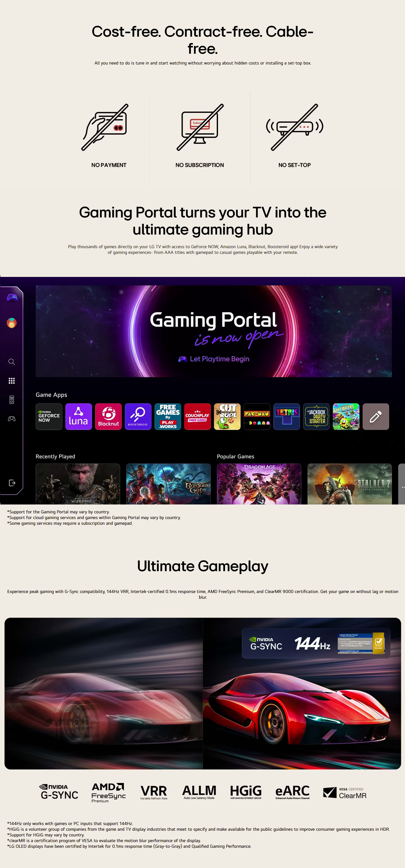Open Free Games by Play.Works tile
This screenshot has height=868, width=405.
168,417
